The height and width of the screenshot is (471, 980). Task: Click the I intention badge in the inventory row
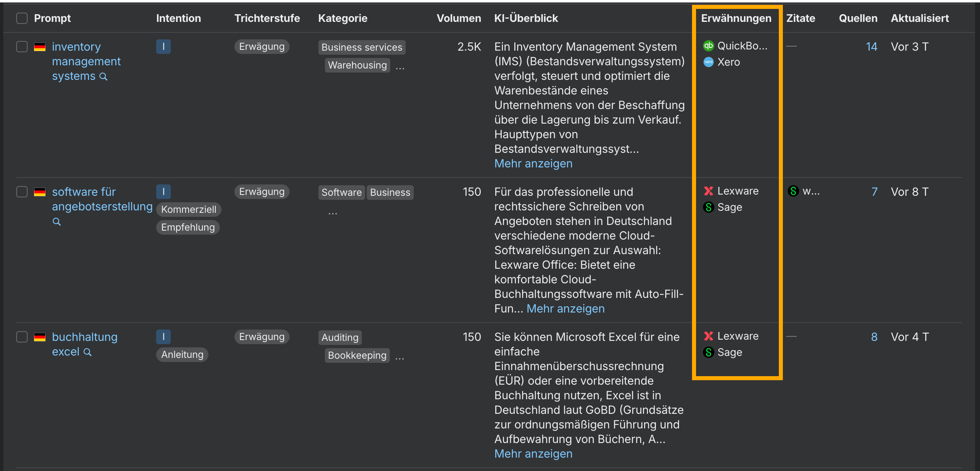[x=163, y=47]
